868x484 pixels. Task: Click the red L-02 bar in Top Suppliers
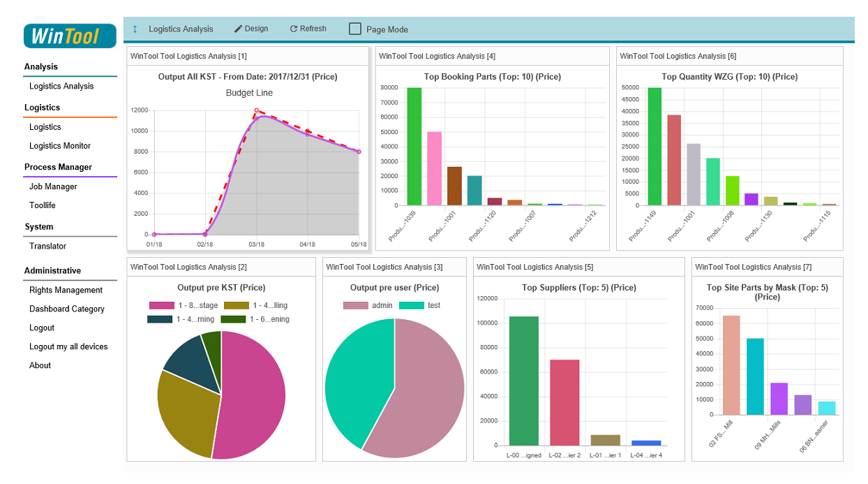(x=564, y=402)
